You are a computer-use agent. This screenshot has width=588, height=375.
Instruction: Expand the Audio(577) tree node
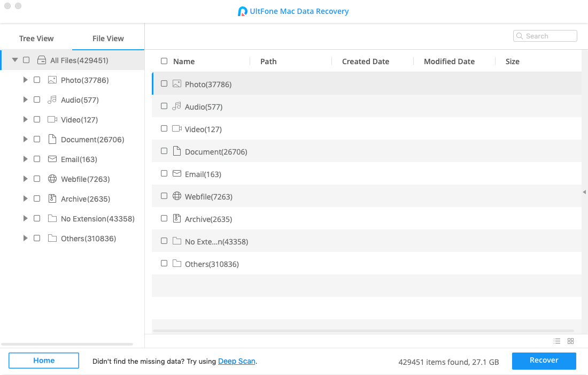point(25,100)
